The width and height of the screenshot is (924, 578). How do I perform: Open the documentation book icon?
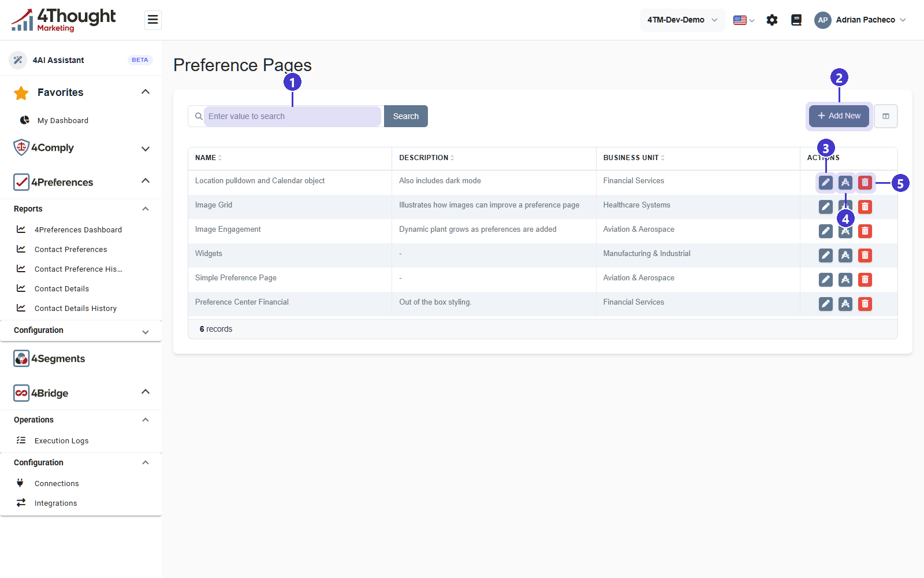tap(796, 20)
